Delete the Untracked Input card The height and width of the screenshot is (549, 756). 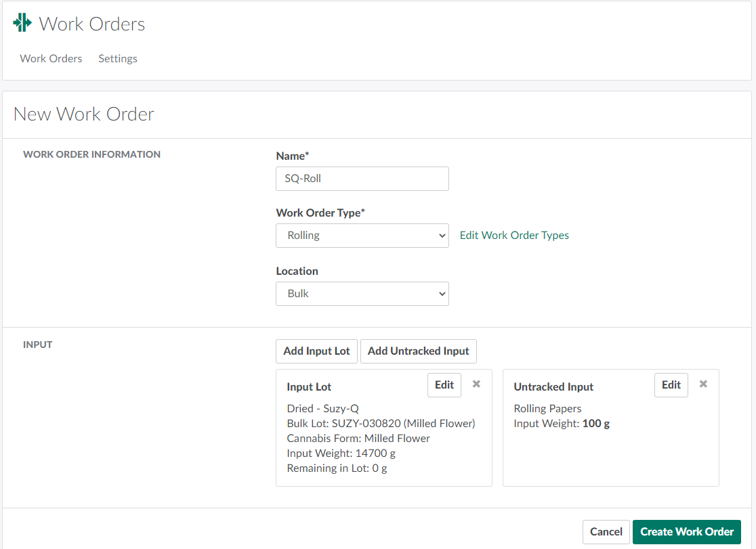703,385
